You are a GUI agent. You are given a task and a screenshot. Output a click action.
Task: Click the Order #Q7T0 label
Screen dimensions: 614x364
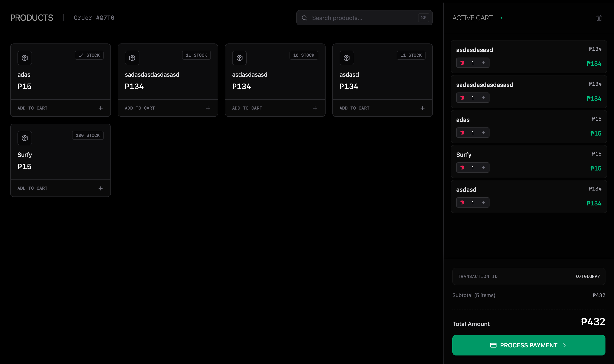(94, 18)
